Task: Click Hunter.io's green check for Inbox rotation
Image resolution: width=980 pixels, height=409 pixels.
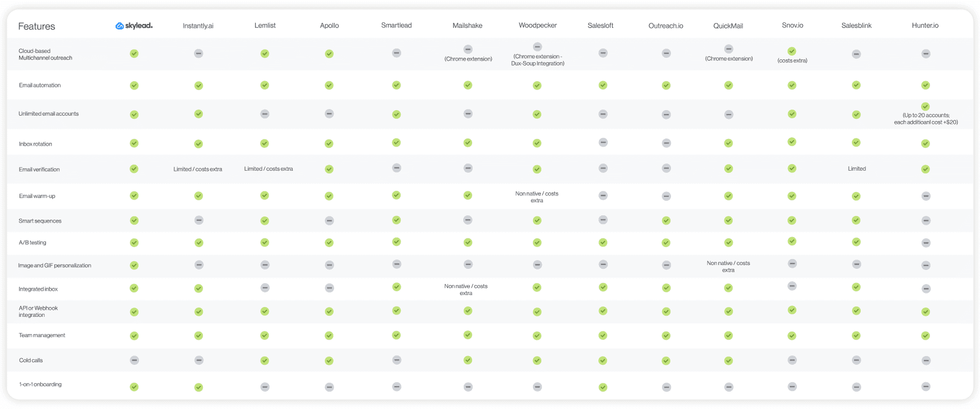Action: tap(925, 143)
